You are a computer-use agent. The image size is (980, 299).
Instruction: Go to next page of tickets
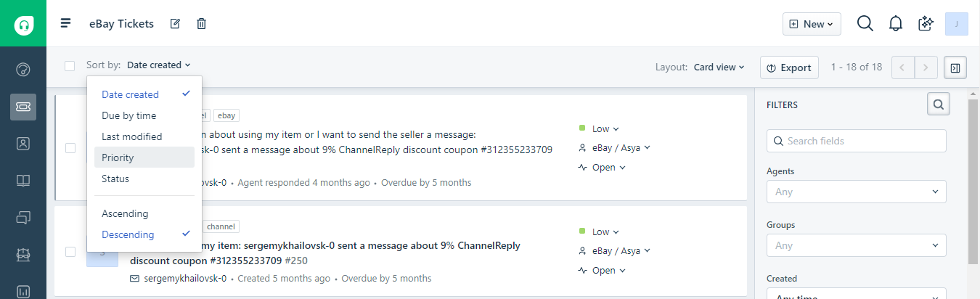[926, 67]
